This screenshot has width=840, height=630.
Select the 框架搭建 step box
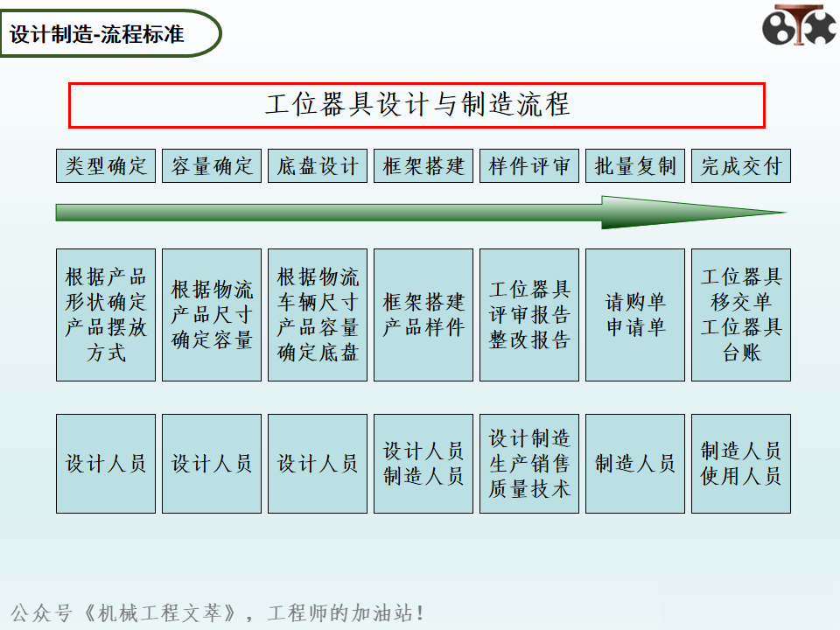(423, 166)
